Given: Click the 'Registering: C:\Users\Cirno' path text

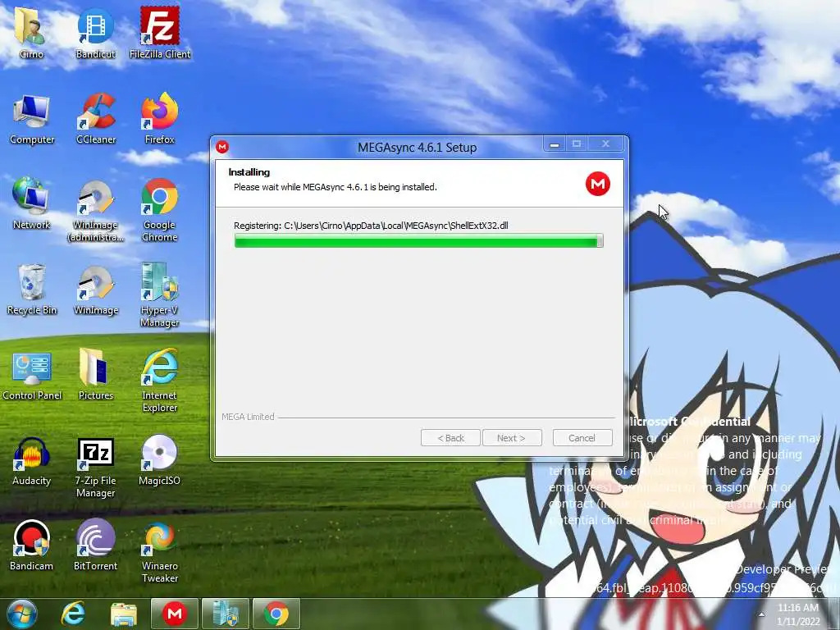Looking at the screenshot, I should click(371, 226).
